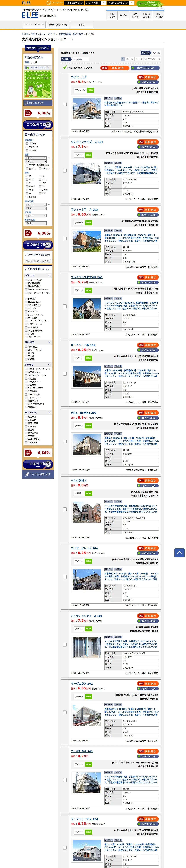Click 【無料】新着物件メルマガ登録 green banner at top
This screenshot has height=868, width=186.
pos(150,4)
